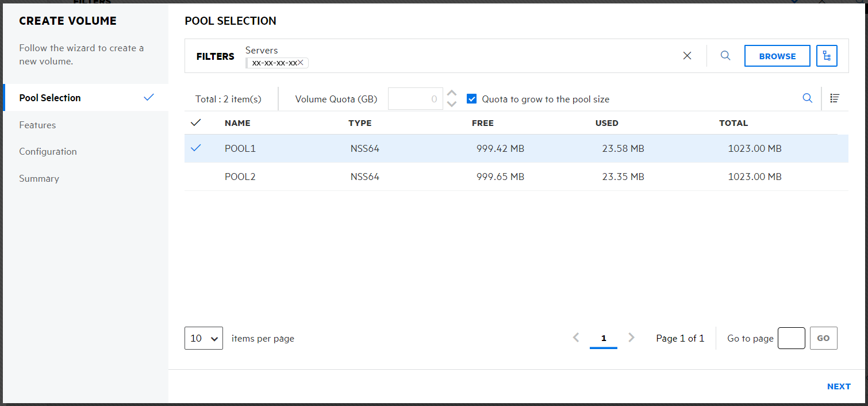Open the items per page dropdown

203,338
